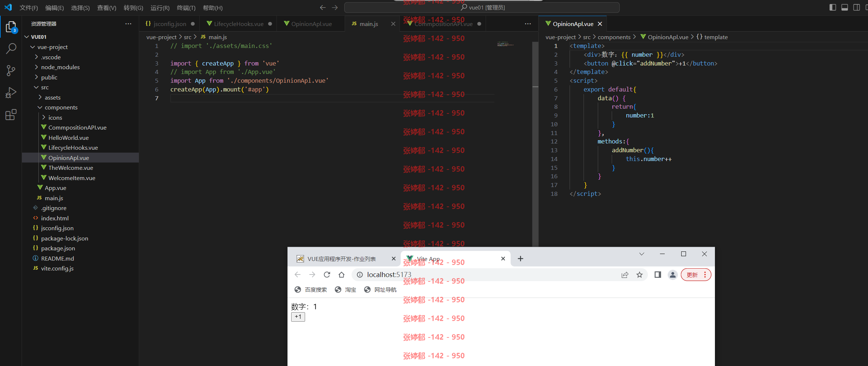Open the Search view in activity bar
The height and width of the screenshot is (366, 868).
(11, 48)
